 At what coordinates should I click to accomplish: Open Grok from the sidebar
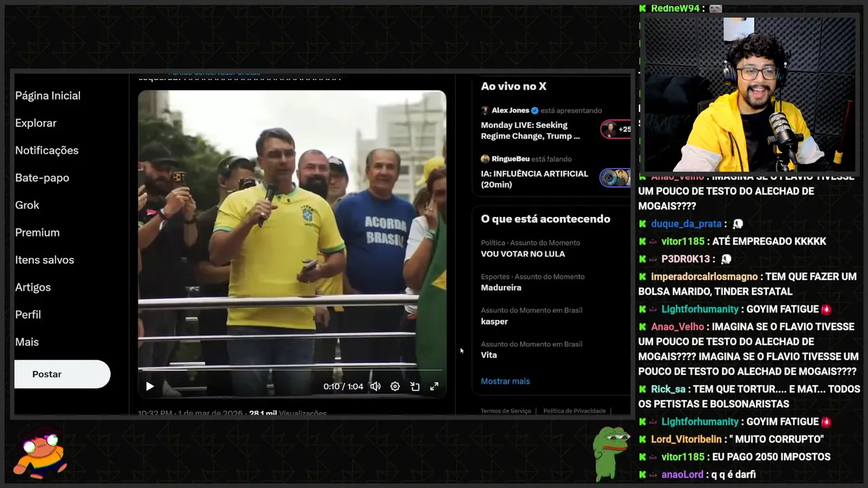coord(27,205)
